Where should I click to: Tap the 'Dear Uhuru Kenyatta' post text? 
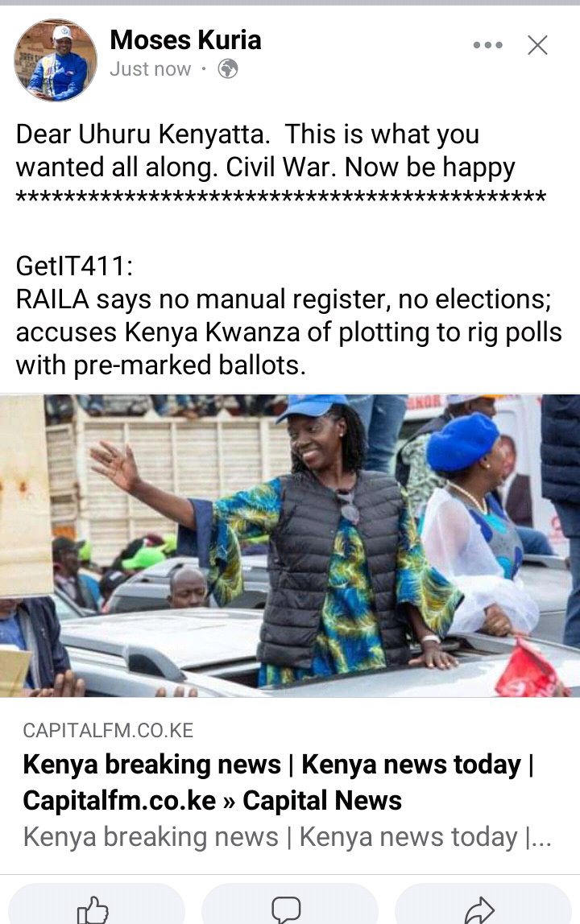click(x=266, y=151)
